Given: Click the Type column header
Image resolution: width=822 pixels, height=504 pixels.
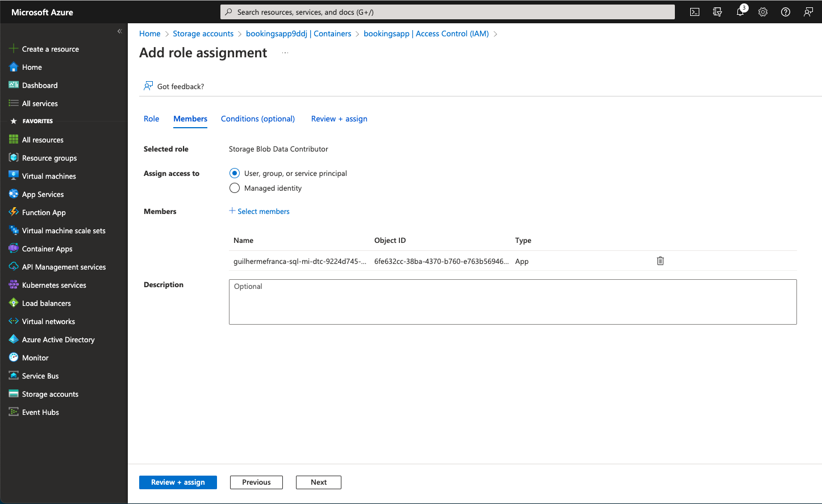Looking at the screenshot, I should 523,240.
